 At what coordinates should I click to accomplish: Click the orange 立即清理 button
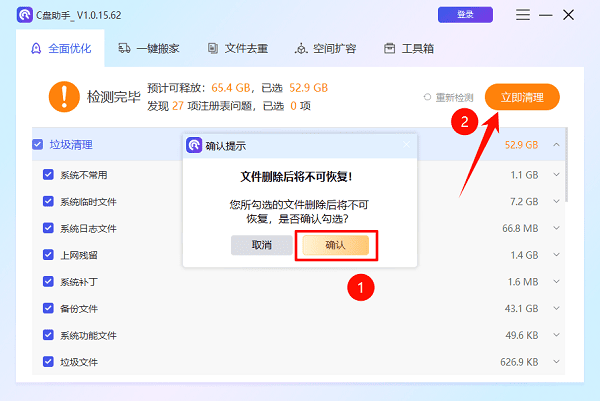[521, 97]
